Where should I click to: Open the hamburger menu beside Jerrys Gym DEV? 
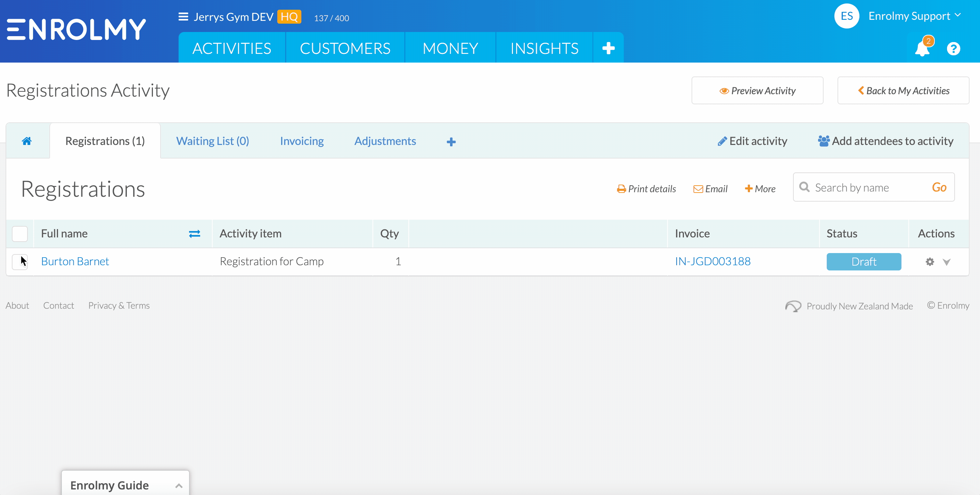(x=183, y=17)
